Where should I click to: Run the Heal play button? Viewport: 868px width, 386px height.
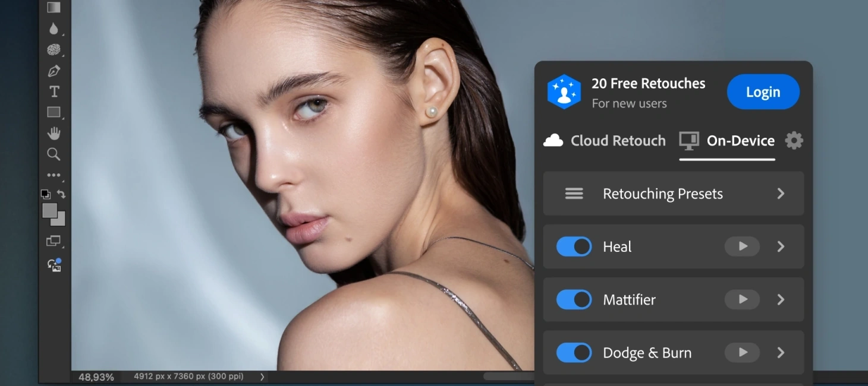[742, 246]
